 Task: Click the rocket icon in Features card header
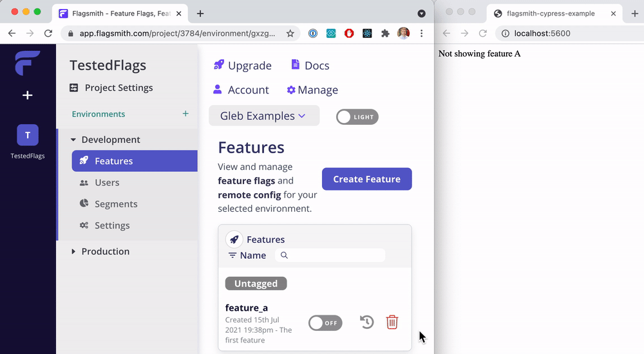pyautogui.click(x=234, y=239)
